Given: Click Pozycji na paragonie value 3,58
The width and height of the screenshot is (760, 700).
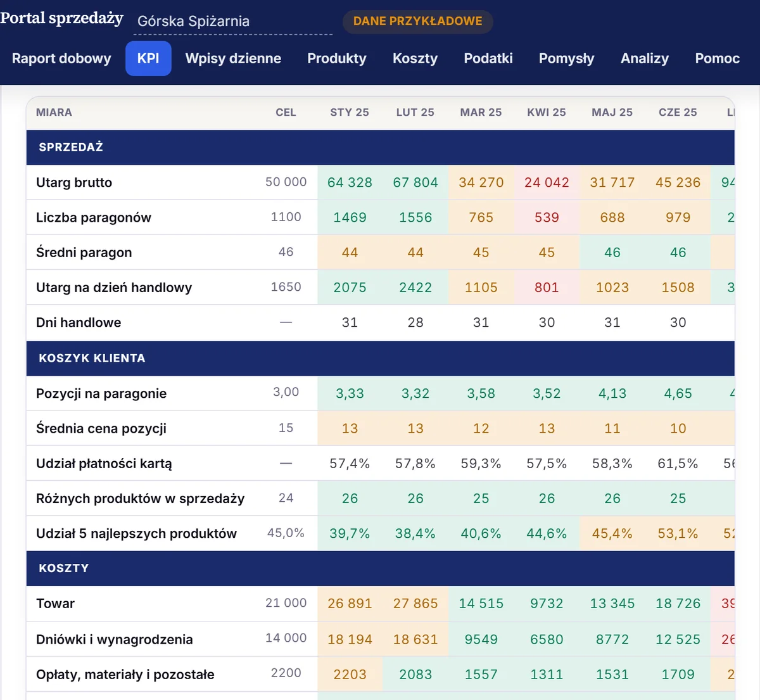Looking at the screenshot, I should pos(481,393).
